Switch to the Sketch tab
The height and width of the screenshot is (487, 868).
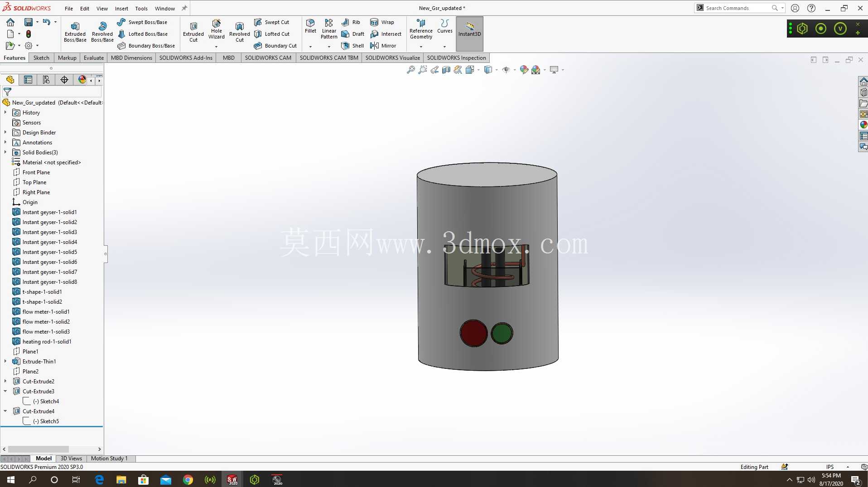41,57
